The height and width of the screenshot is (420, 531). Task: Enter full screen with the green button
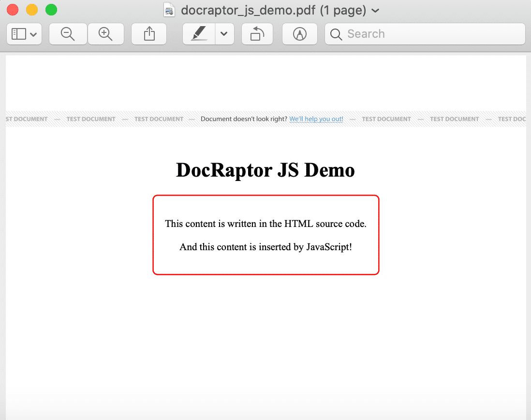click(x=51, y=9)
